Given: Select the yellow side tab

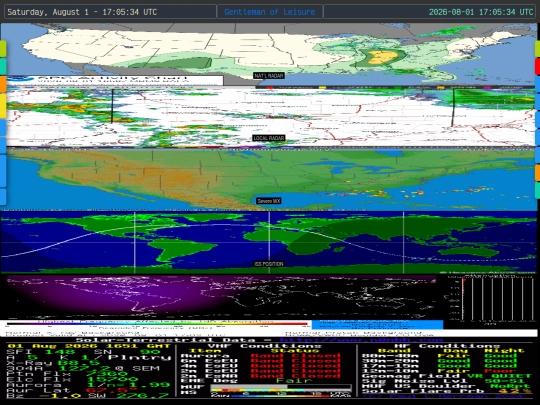Looking at the screenshot, I should [3, 106].
